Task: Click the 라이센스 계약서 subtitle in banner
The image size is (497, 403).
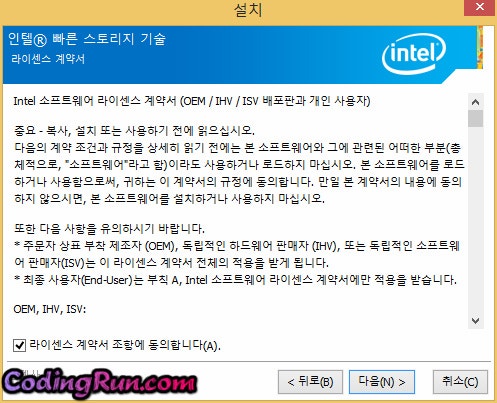Action: (x=48, y=59)
